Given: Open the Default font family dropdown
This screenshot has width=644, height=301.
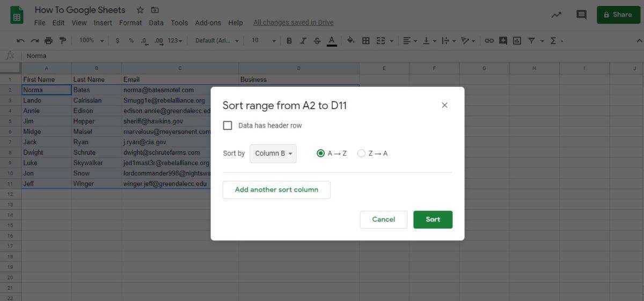Looking at the screenshot, I should (x=216, y=41).
